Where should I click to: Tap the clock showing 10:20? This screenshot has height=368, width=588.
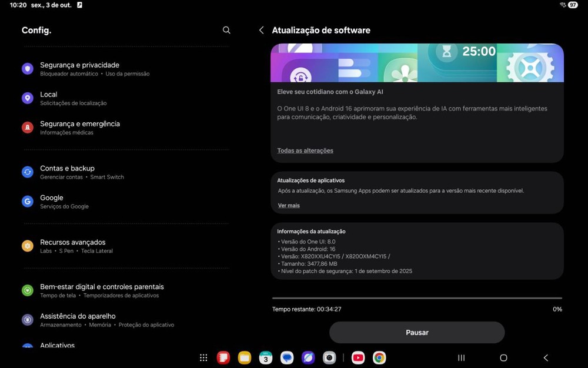point(18,5)
